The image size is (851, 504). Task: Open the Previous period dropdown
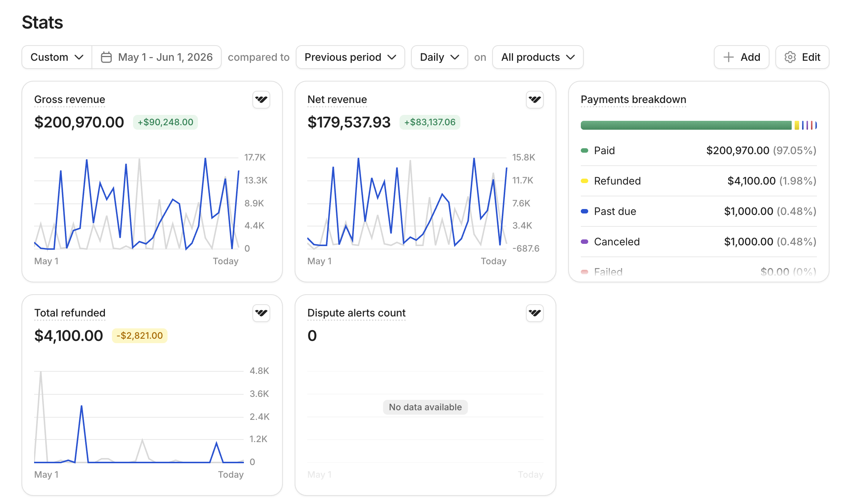350,57
